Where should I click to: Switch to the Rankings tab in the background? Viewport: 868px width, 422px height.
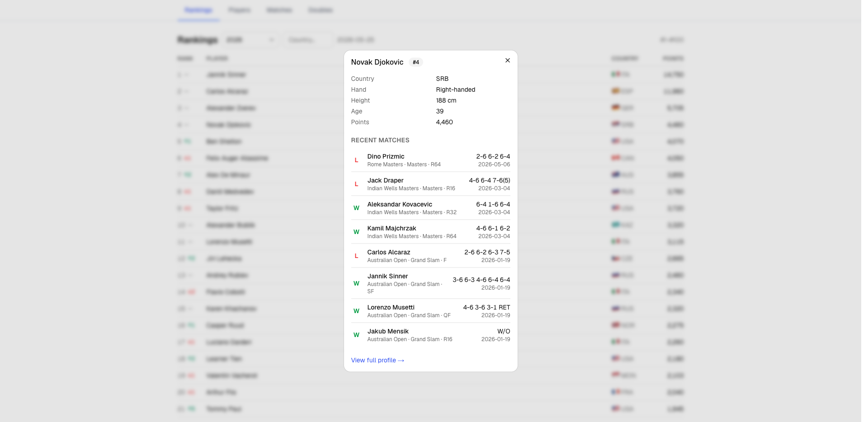(198, 10)
